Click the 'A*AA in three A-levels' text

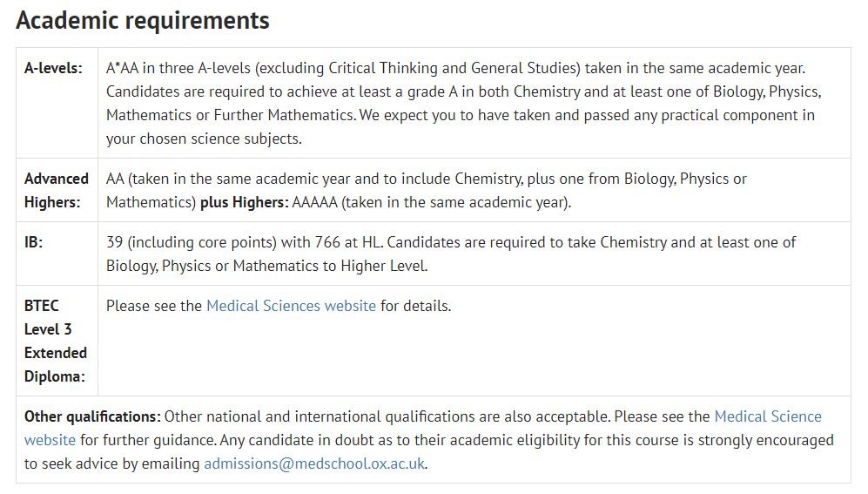pyautogui.click(x=178, y=68)
